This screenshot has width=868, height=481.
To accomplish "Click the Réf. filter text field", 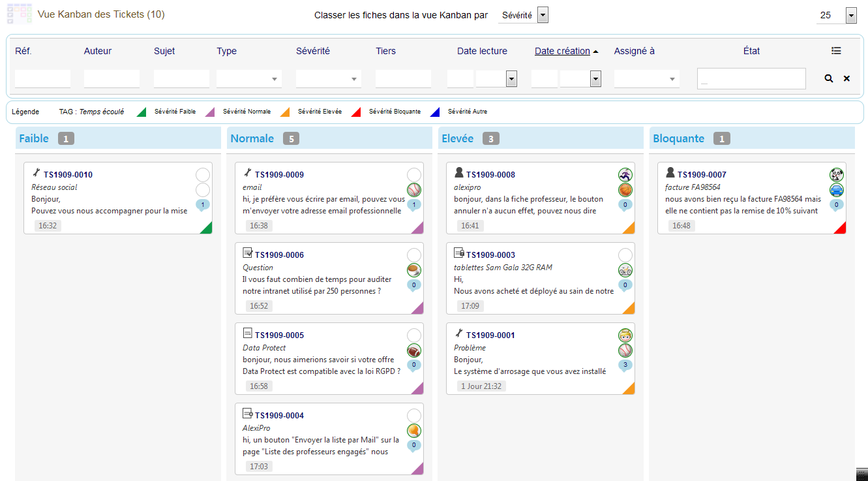I will [42, 79].
